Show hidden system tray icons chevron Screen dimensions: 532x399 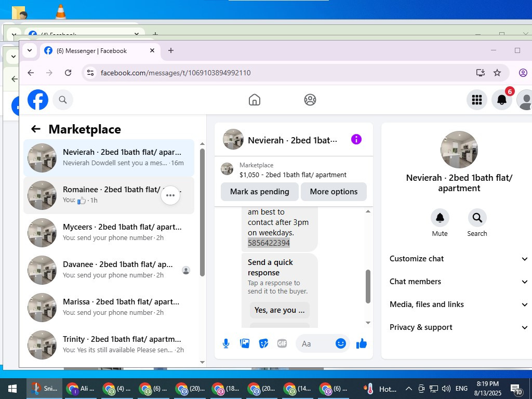click(409, 389)
